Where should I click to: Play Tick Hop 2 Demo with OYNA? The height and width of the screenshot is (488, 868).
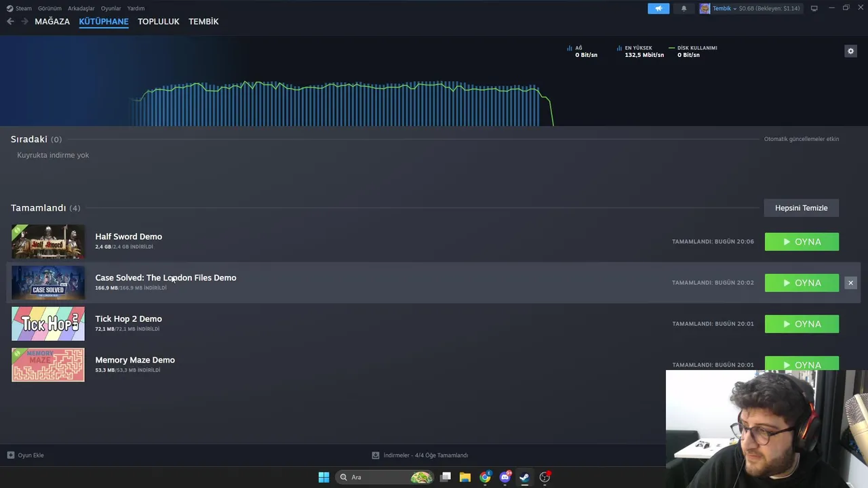click(x=802, y=324)
